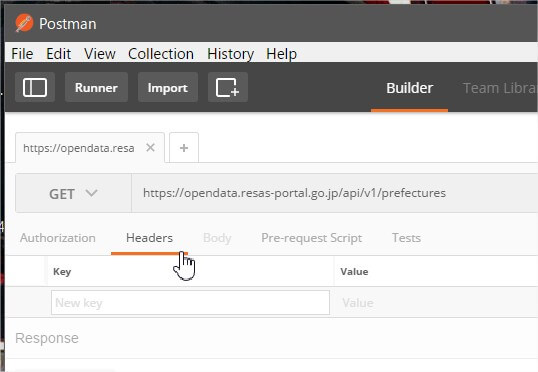Open the Edit menu
The width and height of the screenshot is (538, 372).
click(59, 54)
